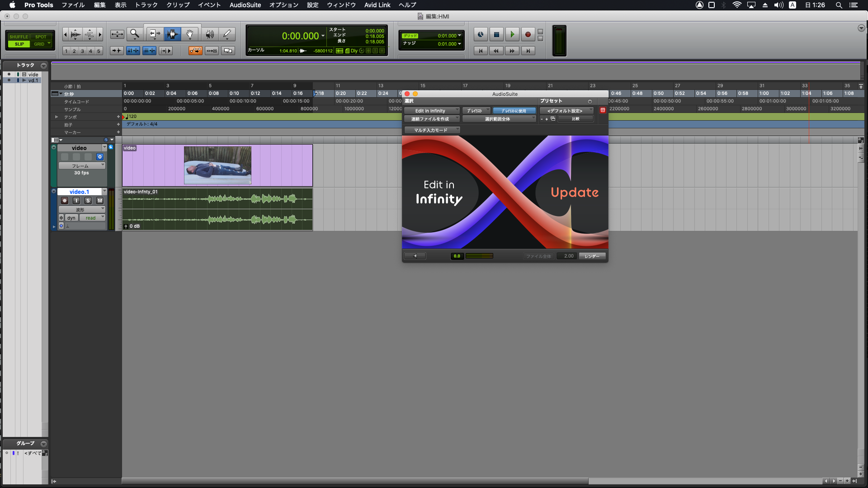This screenshot has height=488, width=868.
Task: Toggle the orange Automation Follows Edit button
Action: (x=195, y=51)
